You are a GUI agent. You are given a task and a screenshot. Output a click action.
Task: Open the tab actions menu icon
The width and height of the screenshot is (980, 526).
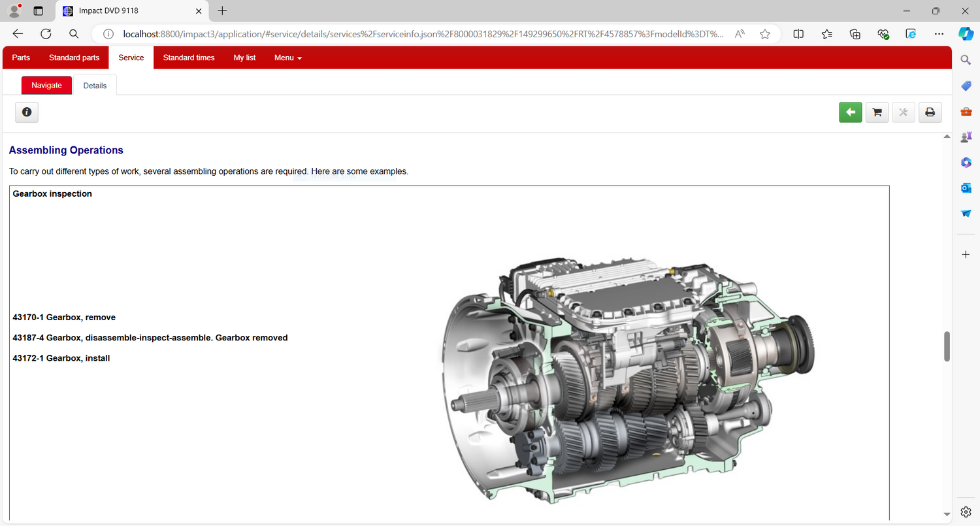click(x=38, y=11)
